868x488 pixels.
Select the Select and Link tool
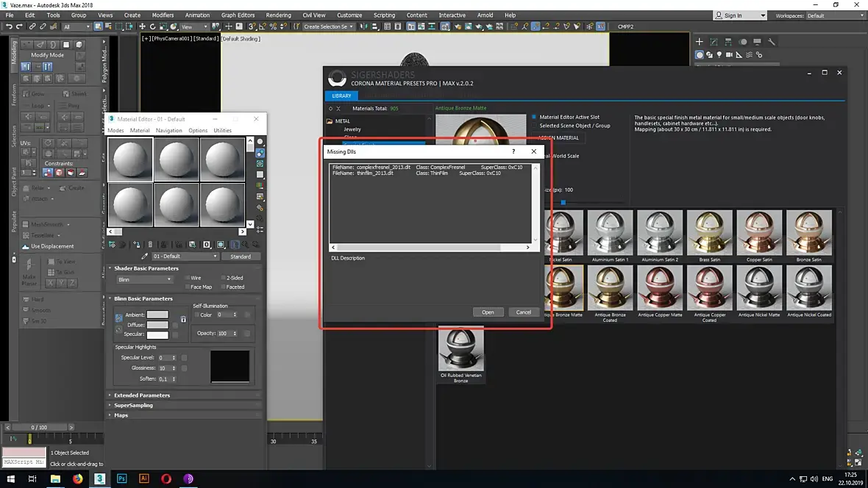[32, 26]
